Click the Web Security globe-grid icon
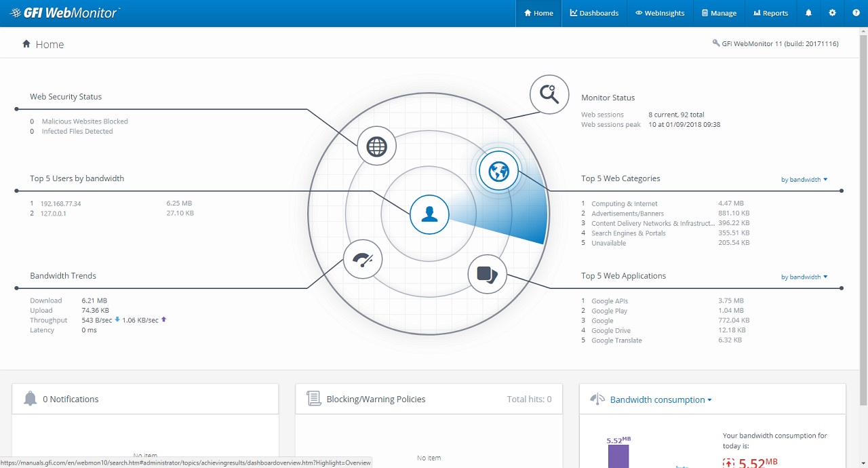868x468 pixels. [376, 146]
